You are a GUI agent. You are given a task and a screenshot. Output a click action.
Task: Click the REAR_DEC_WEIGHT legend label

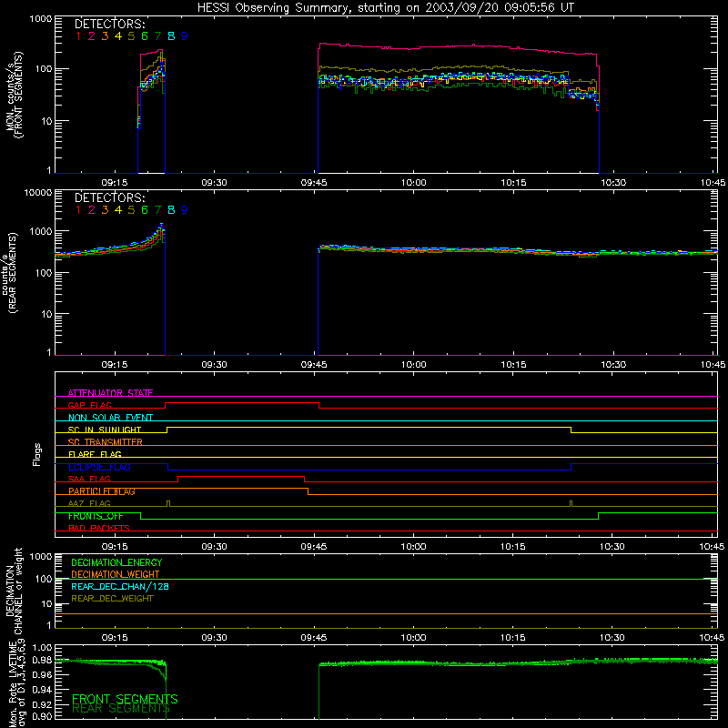[112, 599]
